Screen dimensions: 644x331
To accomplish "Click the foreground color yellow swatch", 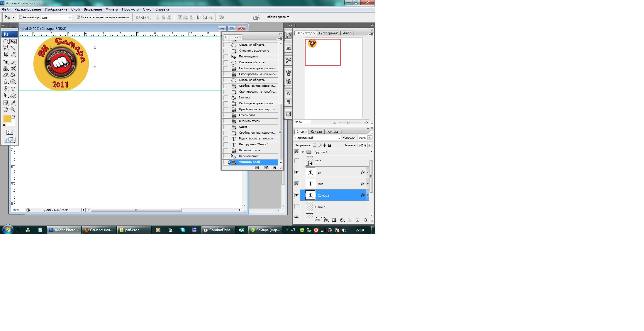I will coord(7,119).
